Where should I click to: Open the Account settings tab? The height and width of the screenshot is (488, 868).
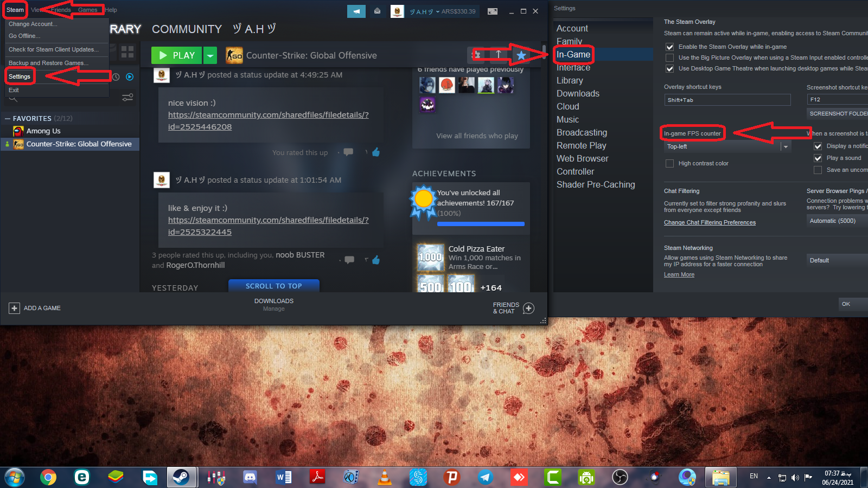point(572,28)
